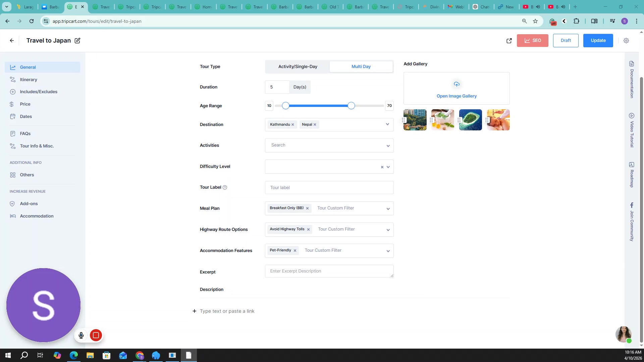
Task: Mute the recording microphone icon
Action: [81, 335]
